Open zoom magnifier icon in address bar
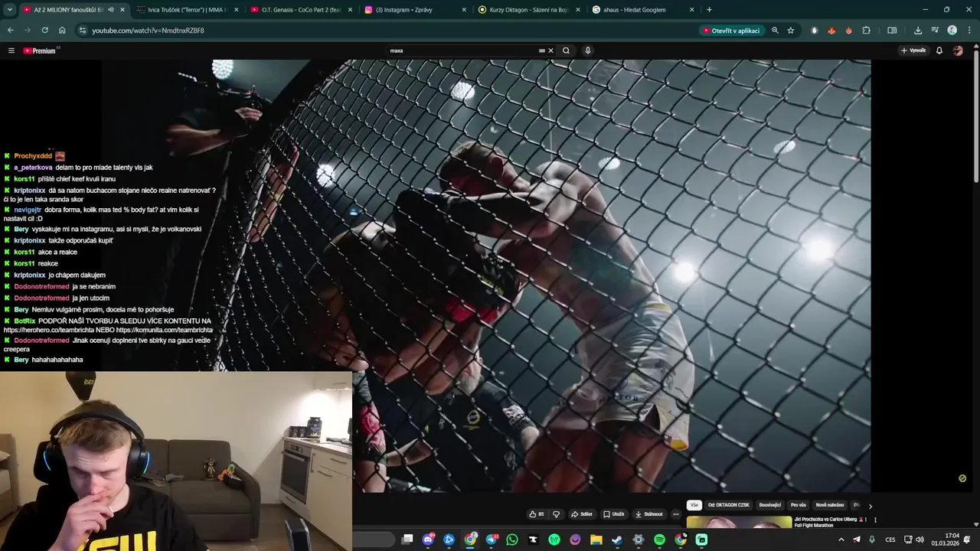The image size is (980, 551). point(775,31)
